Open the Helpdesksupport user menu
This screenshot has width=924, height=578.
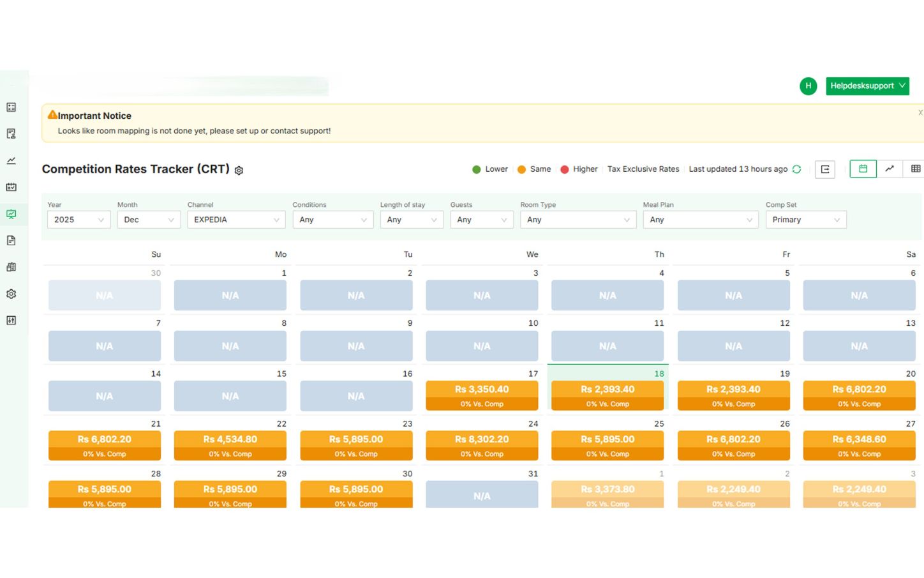[x=867, y=86]
